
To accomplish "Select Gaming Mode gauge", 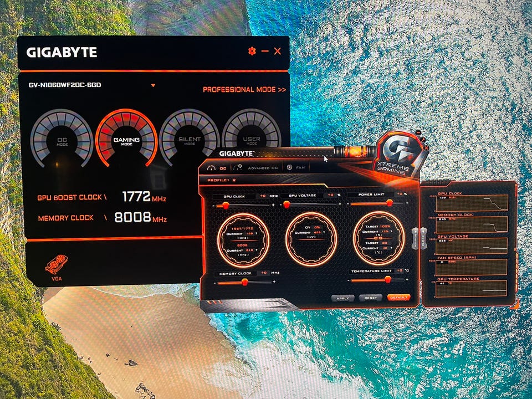I will (x=126, y=138).
